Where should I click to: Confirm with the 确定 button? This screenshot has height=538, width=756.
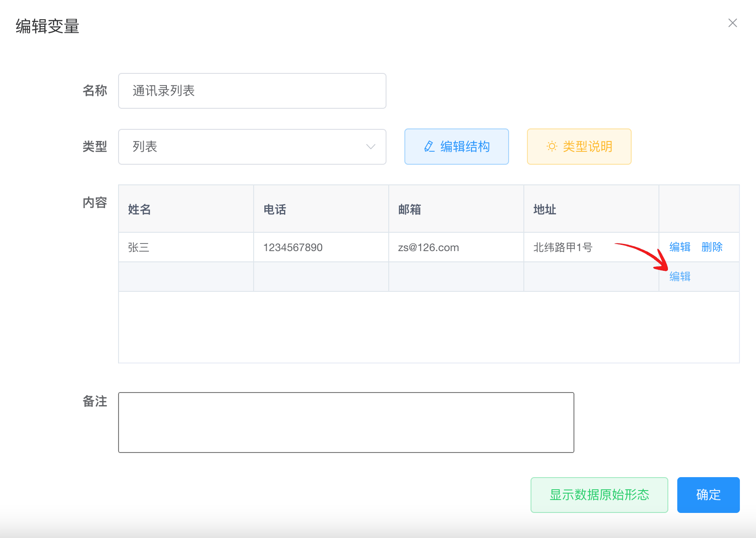tap(709, 495)
